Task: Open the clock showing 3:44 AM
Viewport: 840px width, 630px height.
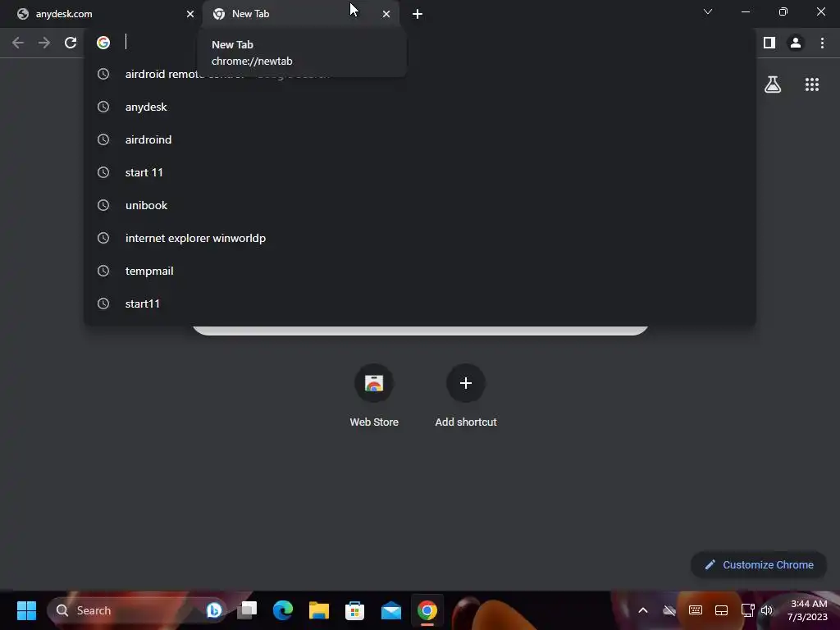Action: tap(808, 610)
